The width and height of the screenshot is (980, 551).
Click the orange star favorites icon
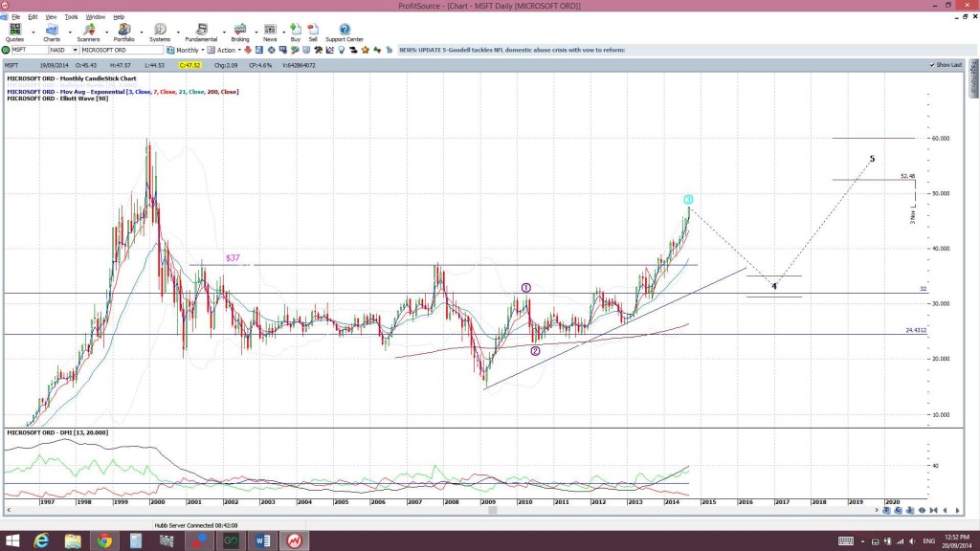coord(365,50)
